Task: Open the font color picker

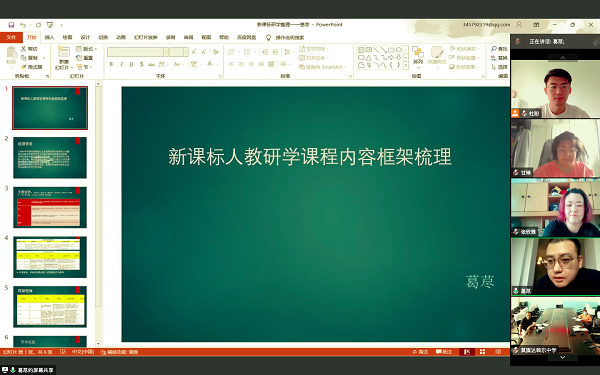Action: tap(210, 64)
